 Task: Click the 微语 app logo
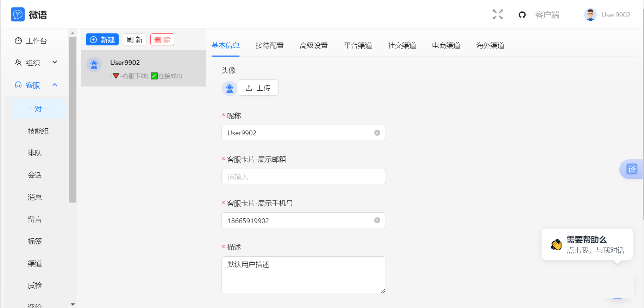[x=18, y=14]
